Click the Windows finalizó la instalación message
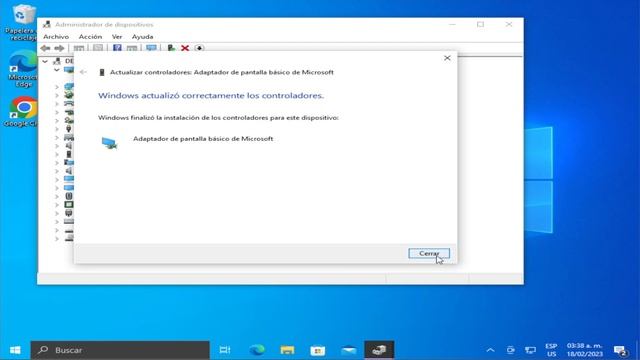640x360 pixels. tap(218, 118)
